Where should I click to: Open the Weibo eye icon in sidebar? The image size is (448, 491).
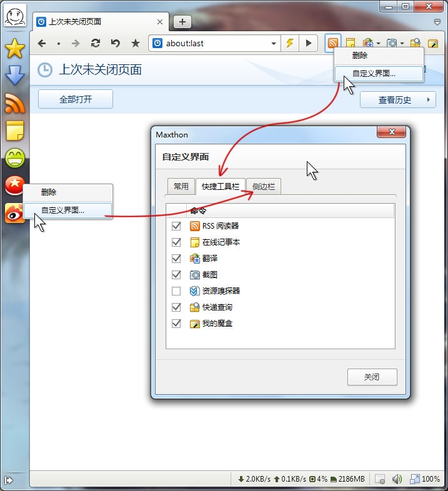click(x=14, y=213)
